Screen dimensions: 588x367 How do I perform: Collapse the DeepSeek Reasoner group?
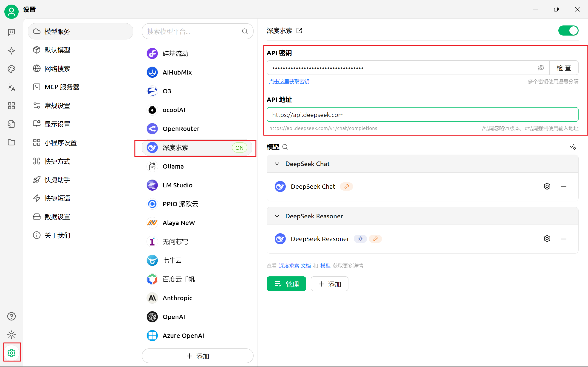(x=277, y=216)
